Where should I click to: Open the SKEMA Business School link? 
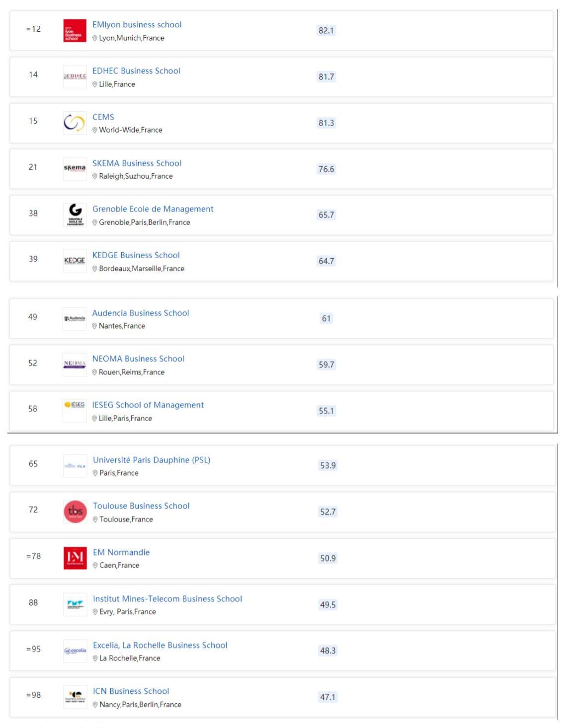[x=137, y=163]
